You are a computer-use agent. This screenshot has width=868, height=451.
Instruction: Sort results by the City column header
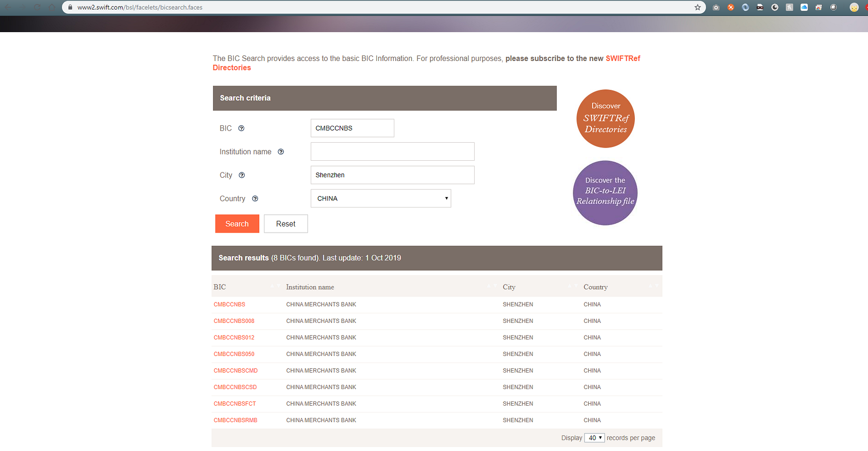click(509, 287)
